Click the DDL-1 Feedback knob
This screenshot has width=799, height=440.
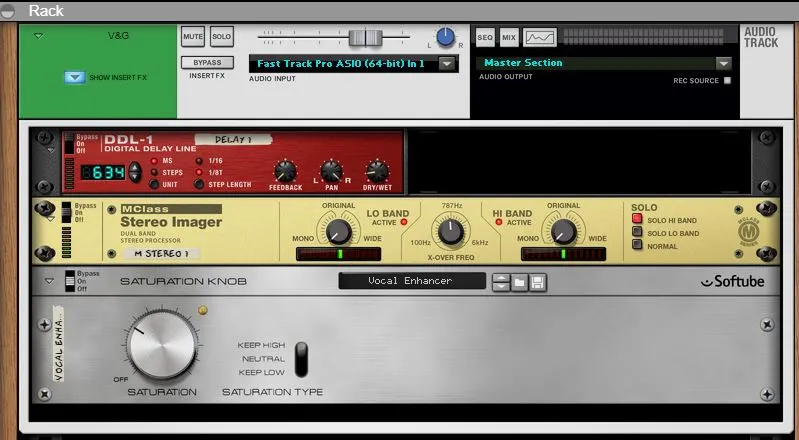point(285,170)
